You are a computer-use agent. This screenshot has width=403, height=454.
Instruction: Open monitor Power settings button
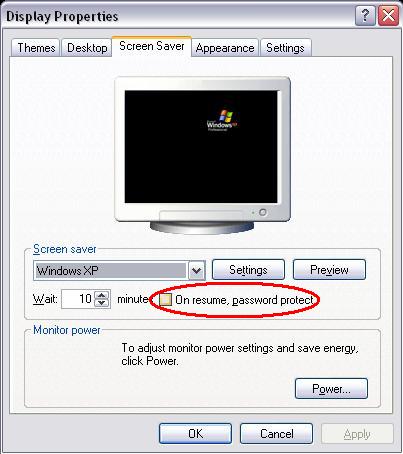tap(331, 388)
